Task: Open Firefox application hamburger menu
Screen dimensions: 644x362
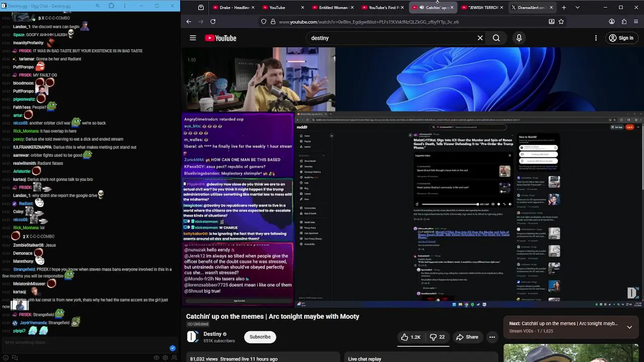Action: 636,22
